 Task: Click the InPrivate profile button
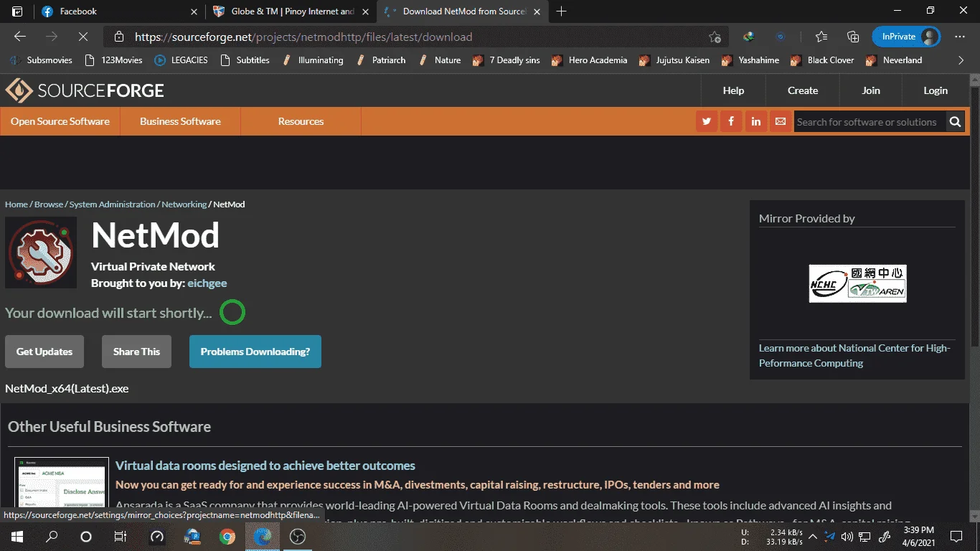(906, 37)
